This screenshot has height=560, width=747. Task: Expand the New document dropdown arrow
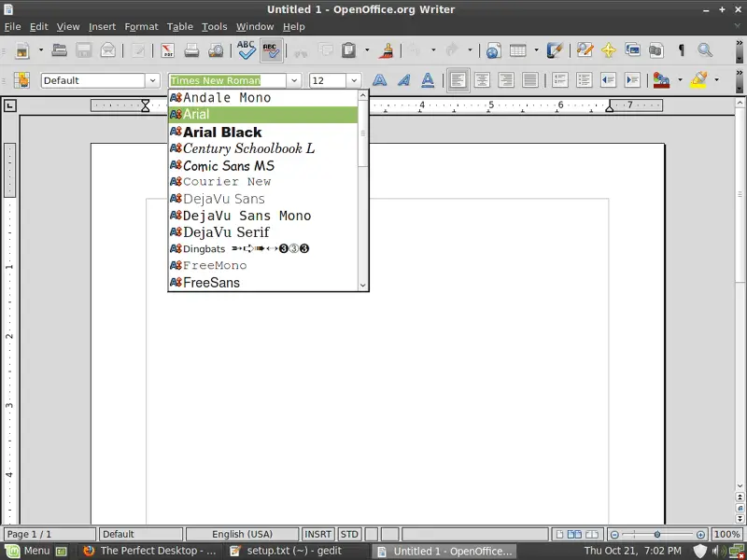click(41, 50)
